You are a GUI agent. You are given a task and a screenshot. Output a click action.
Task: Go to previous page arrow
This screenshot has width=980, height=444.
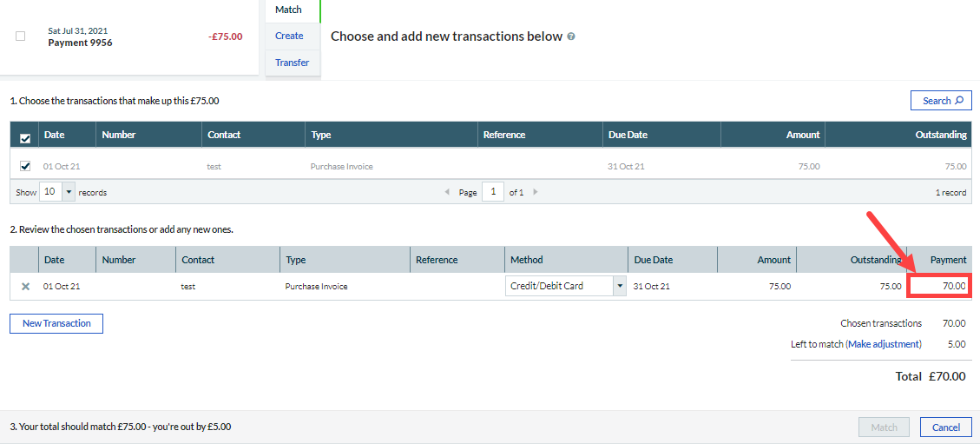pos(447,192)
